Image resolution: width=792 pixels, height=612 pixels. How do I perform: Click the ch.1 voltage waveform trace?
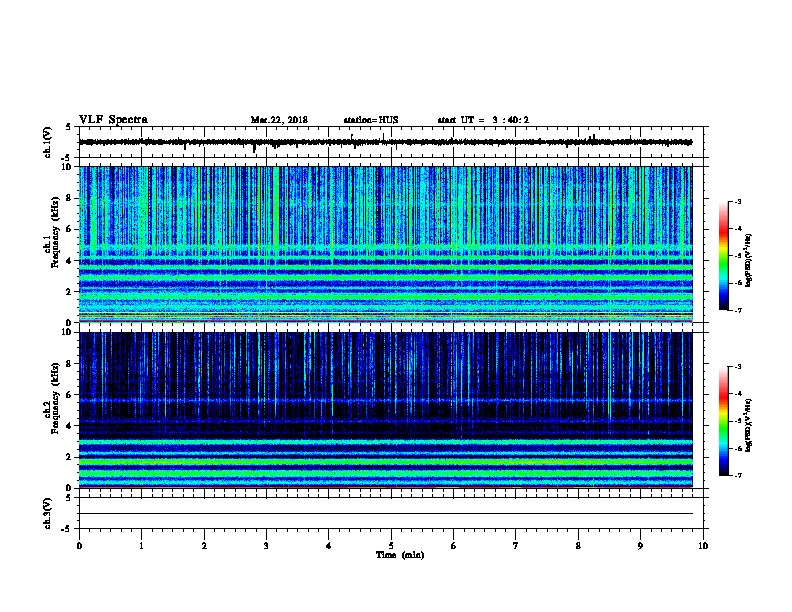pyautogui.click(x=385, y=142)
